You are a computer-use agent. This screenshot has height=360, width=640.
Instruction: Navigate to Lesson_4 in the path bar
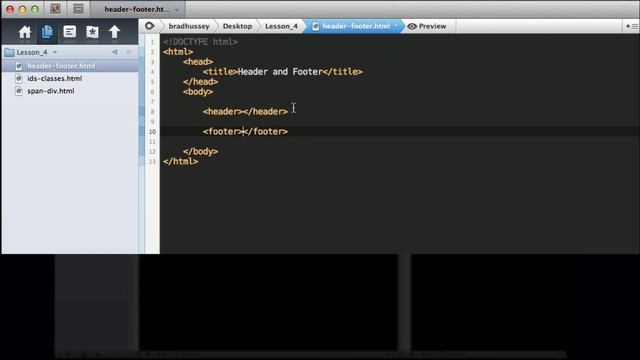point(281,26)
